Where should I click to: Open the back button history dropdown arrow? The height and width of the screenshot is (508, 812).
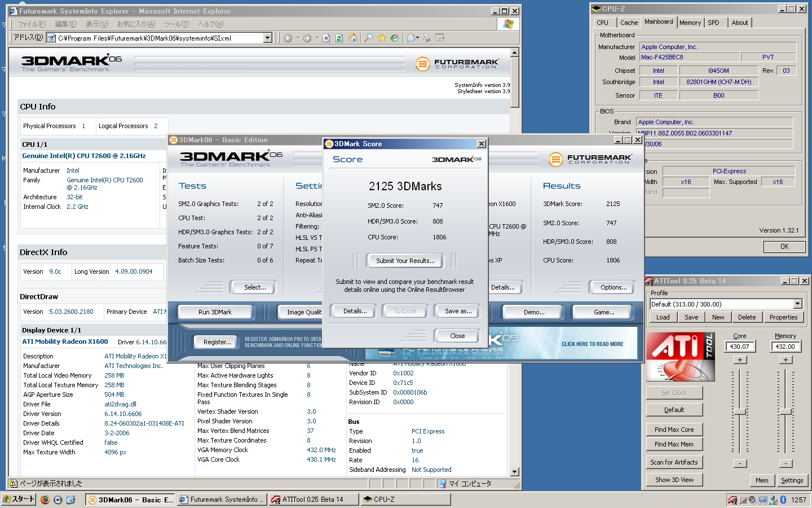(297, 38)
